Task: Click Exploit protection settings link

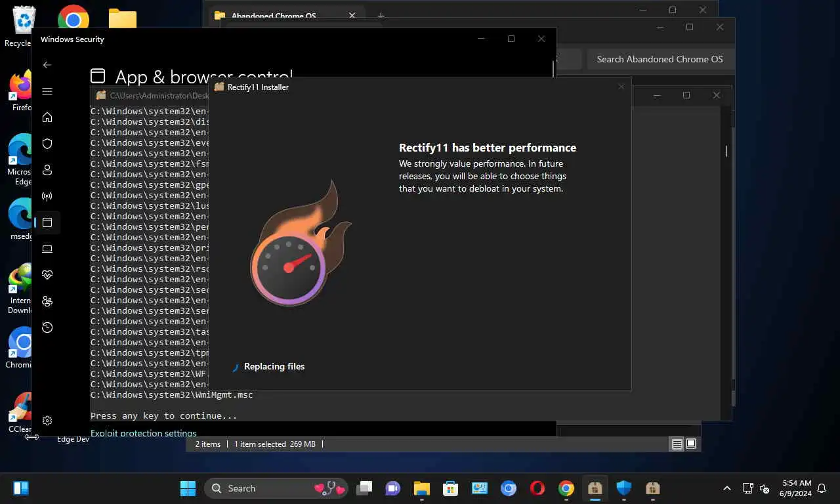Action: tap(144, 433)
